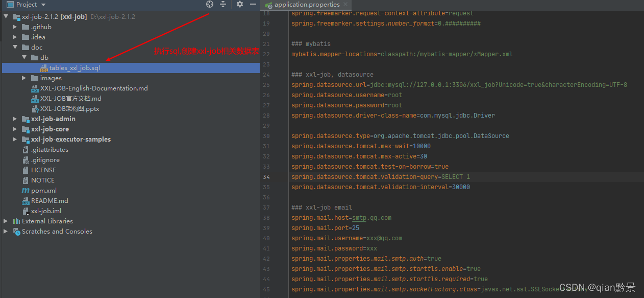Screen dimensions: 644x298
Task: Click the images folder icon
Action: 35,78
